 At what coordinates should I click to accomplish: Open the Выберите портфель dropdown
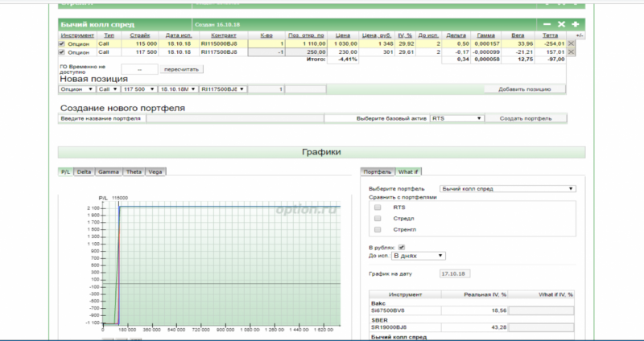pos(507,188)
